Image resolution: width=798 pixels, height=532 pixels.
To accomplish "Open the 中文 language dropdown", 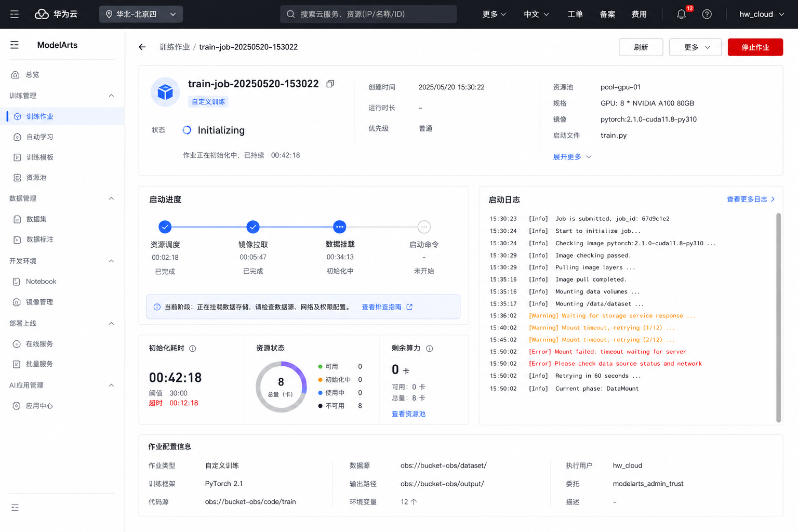I will click(x=536, y=14).
